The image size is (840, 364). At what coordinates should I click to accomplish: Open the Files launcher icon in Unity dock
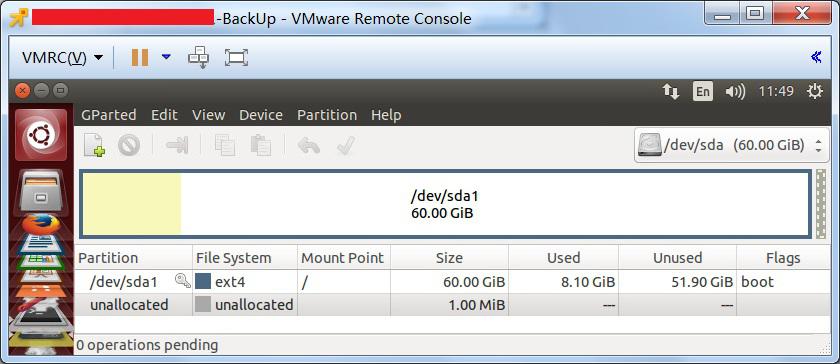[41, 191]
